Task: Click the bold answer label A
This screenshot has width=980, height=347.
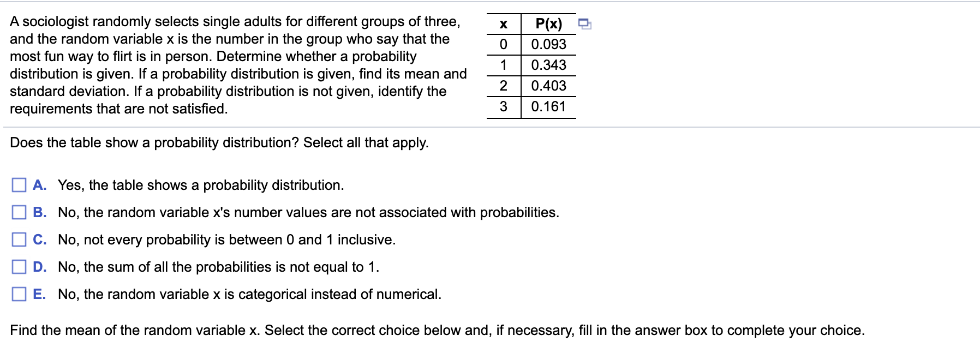Action: click(x=39, y=185)
